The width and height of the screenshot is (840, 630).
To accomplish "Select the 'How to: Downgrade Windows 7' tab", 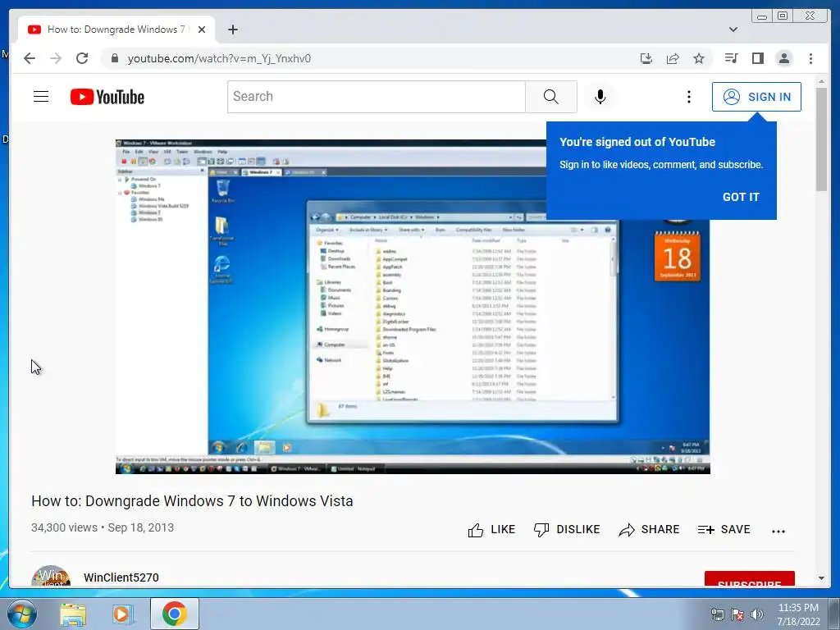I will pos(116,30).
